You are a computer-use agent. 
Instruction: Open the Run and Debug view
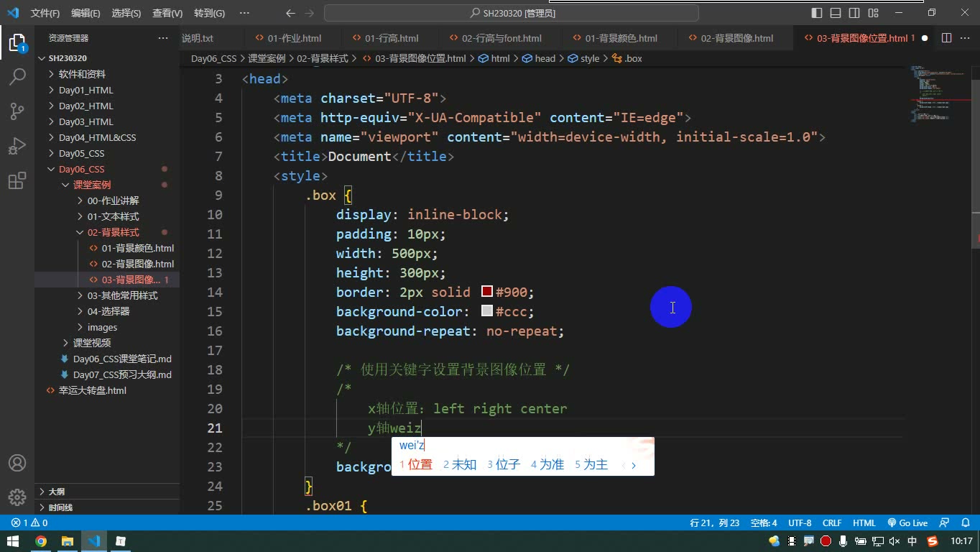coord(17,146)
